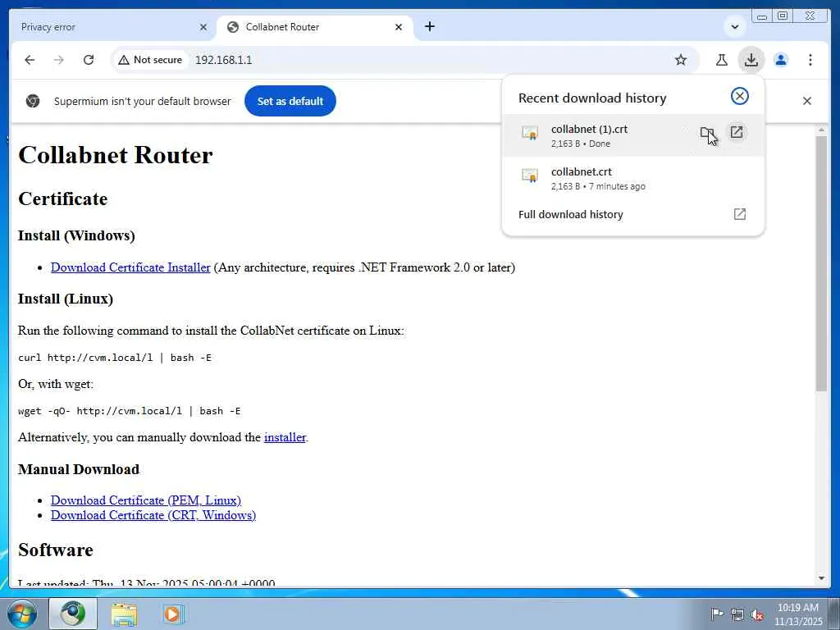Click the Collabnet Router heading
Viewport: 840px width, 630px height.
click(x=115, y=155)
